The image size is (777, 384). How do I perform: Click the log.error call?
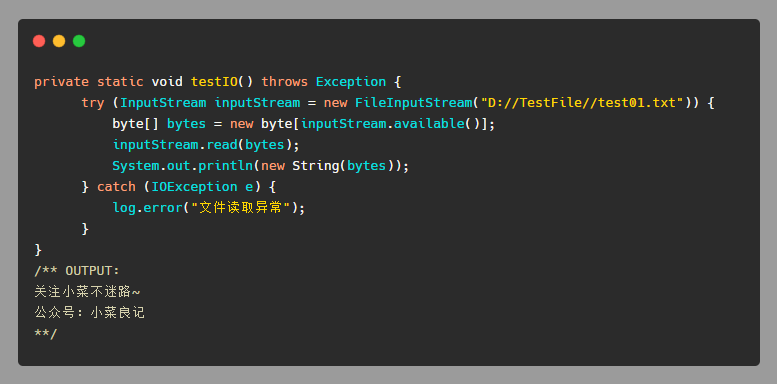209,208
